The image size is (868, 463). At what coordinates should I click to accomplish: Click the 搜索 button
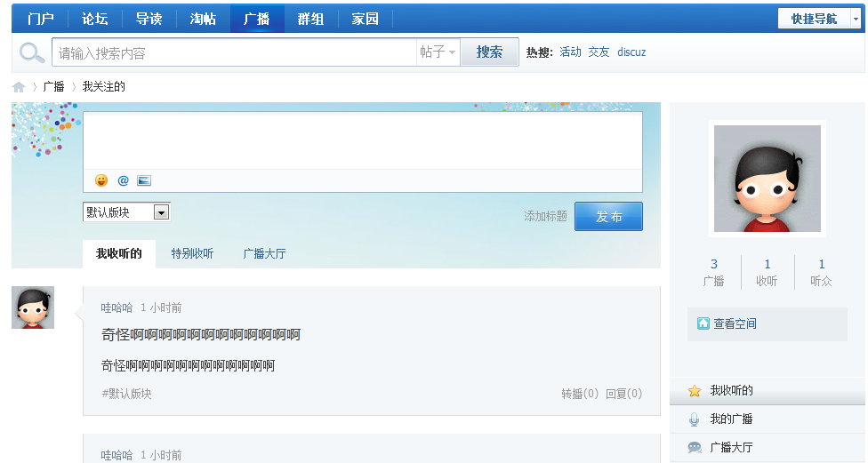[x=489, y=52]
